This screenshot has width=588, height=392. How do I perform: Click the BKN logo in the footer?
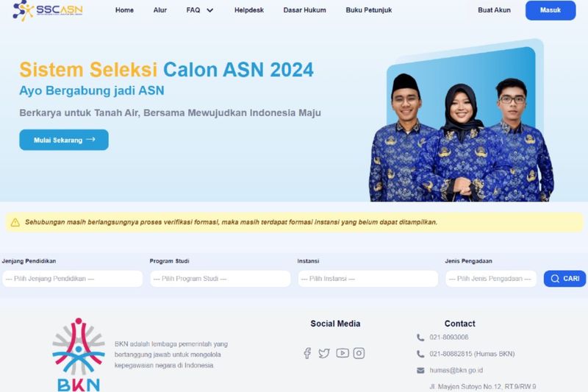[x=79, y=354]
